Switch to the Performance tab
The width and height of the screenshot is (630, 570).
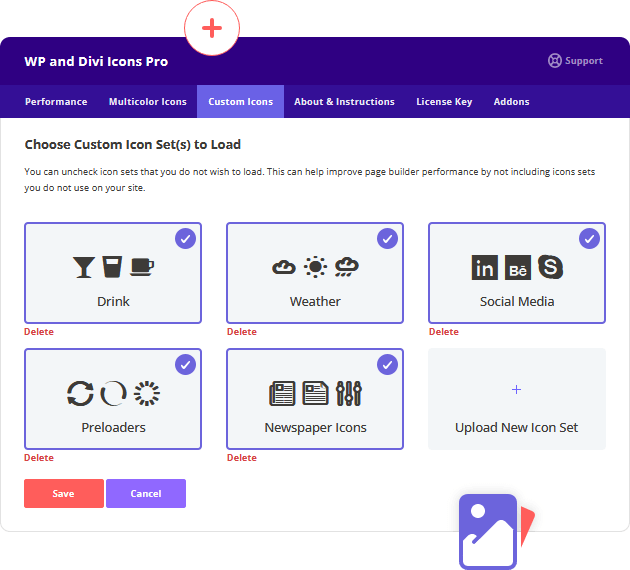click(56, 102)
